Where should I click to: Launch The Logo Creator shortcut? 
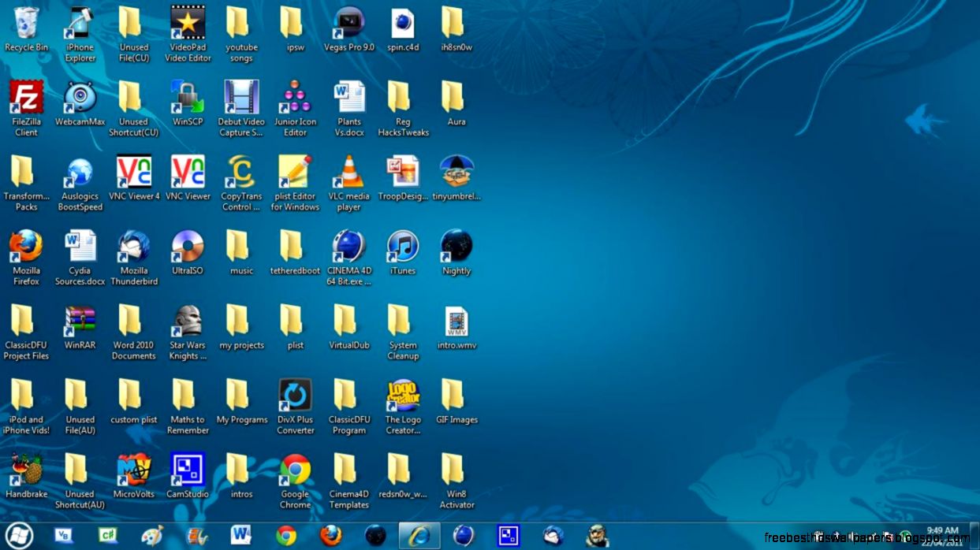pyautogui.click(x=403, y=407)
